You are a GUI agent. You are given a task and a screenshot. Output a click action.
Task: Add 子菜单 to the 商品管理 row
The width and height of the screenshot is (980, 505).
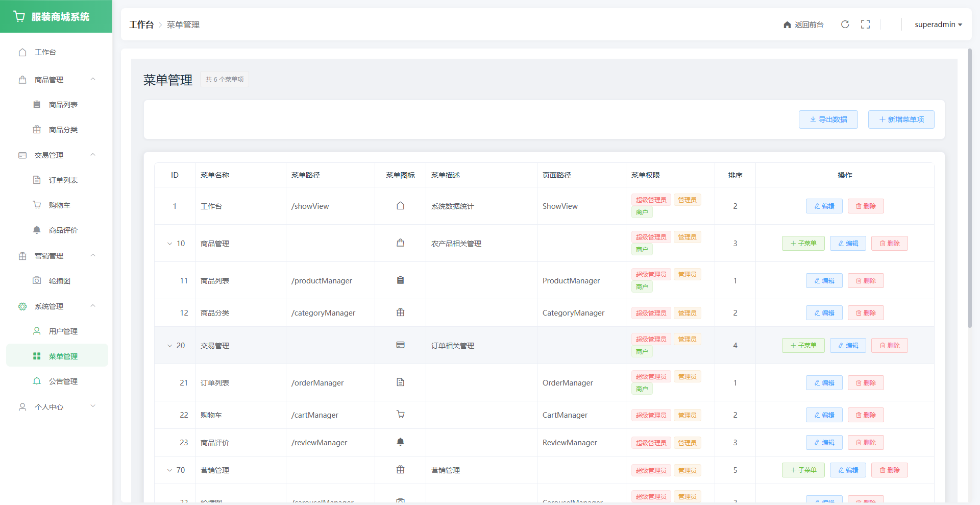(x=803, y=244)
